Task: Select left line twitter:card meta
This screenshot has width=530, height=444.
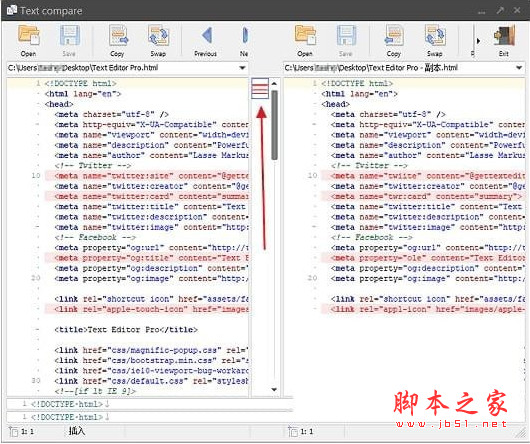Action: pyautogui.click(x=147, y=196)
